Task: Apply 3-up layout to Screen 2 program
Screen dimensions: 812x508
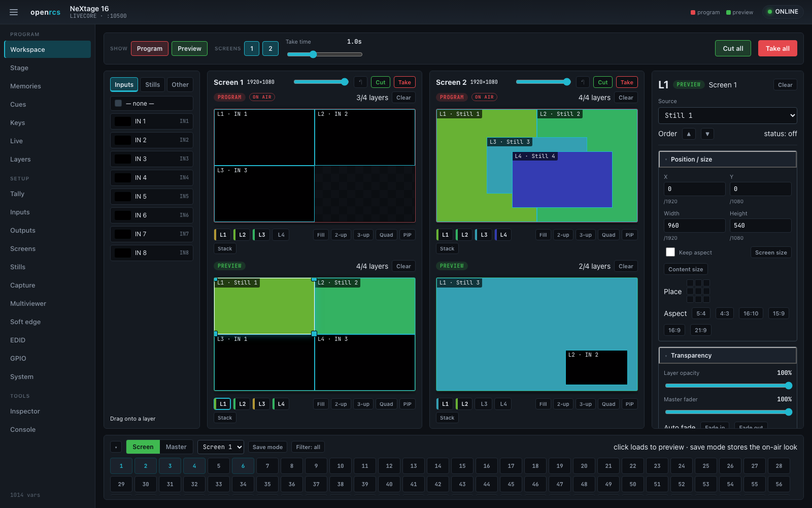Action: [586, 235]
